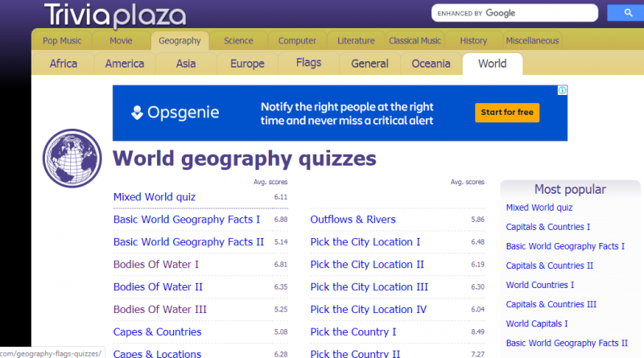Select the World subcategory tab
This screenshot has height=358, width=644.
pos(493,64)
